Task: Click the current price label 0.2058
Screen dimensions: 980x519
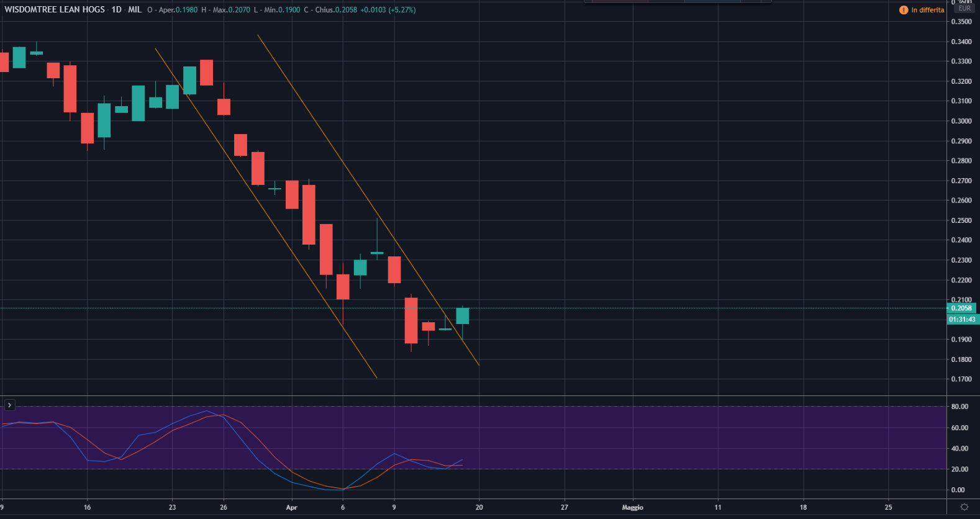Action: (962, 308)
